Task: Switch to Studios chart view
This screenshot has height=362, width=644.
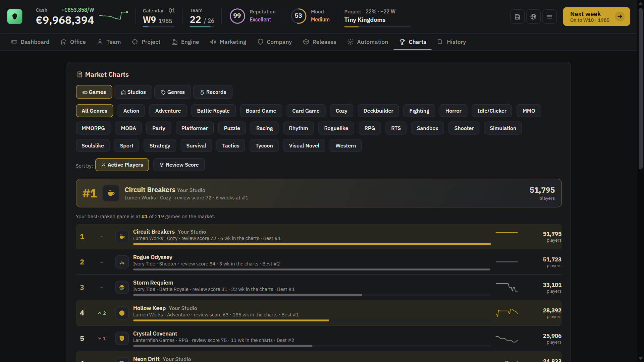Action: [x=133, y=92]
